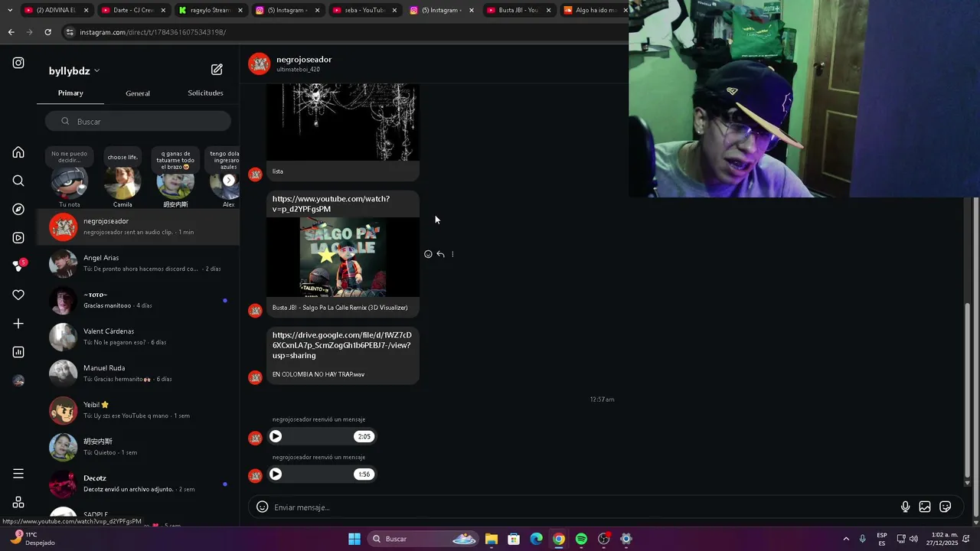The image size is (980, 551).
Task: Open the Windows Start menu
Action: (354, 539)
